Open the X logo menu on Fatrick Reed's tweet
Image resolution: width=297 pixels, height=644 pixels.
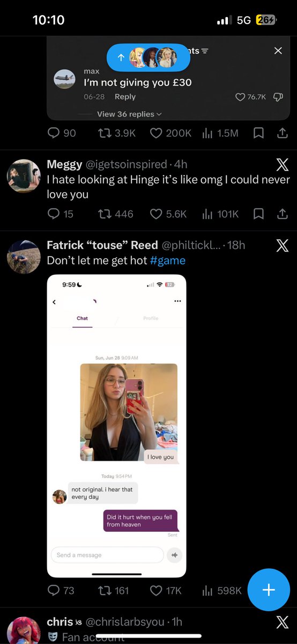click(282, 246)
